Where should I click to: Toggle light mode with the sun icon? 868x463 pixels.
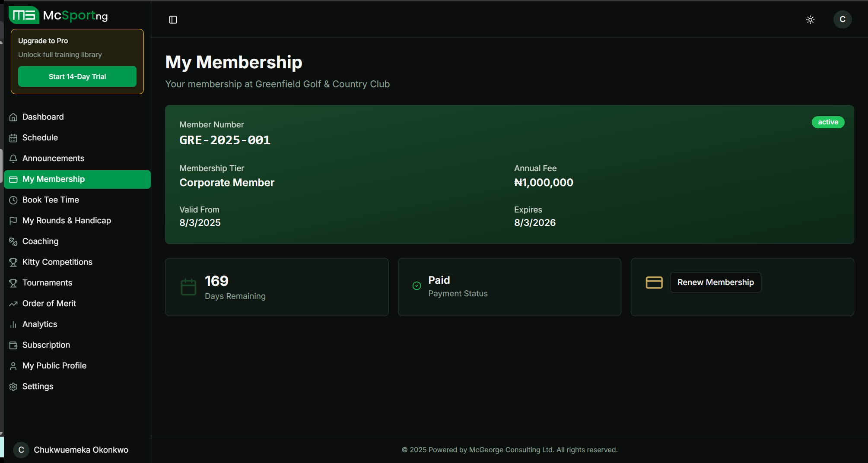[810, 19]
